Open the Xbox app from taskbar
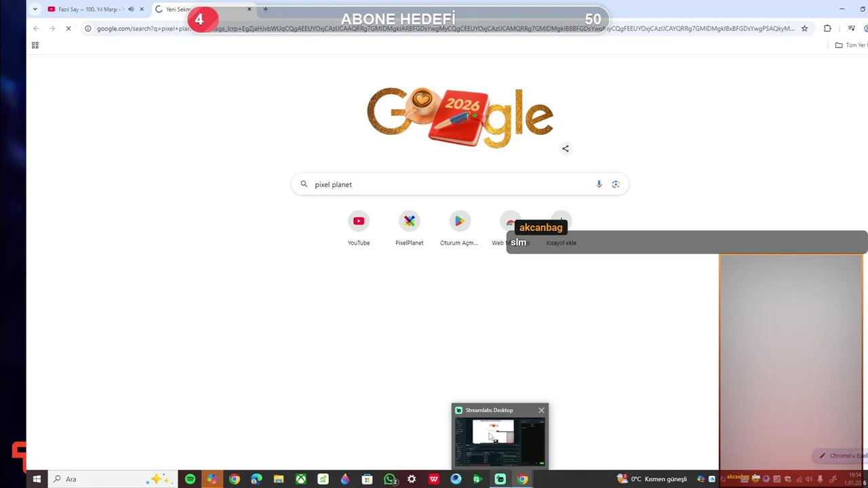The width and height of the screenshot is (868, 488). point(300,479)
